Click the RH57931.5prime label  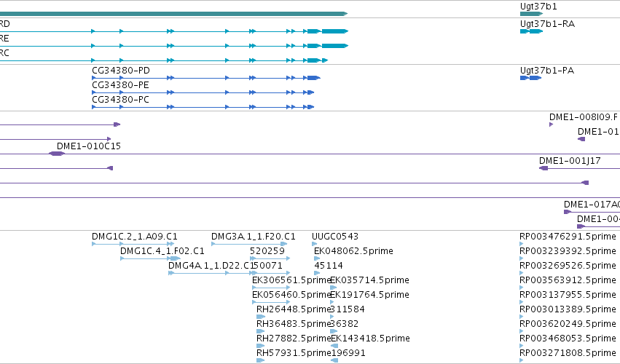pos(294,353)
